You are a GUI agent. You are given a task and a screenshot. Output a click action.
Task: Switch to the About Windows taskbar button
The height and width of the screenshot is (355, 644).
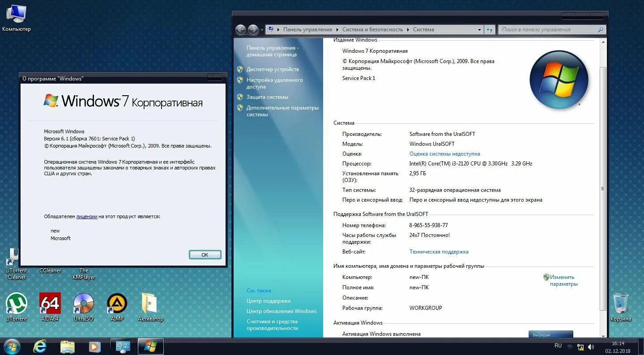150,347
